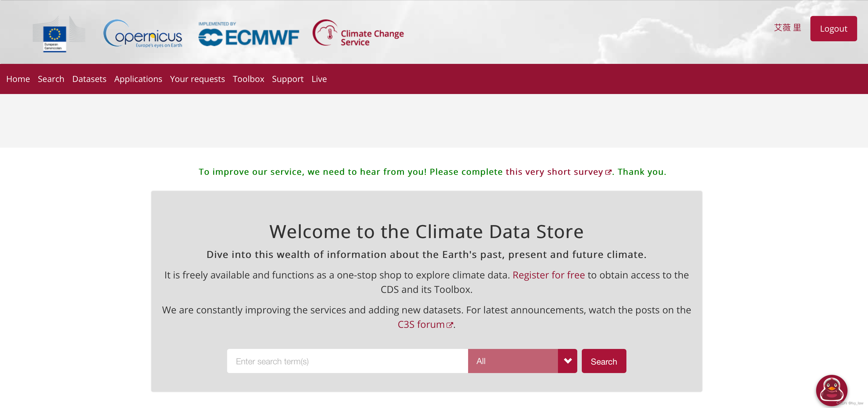This screenshot has width=868, height=408.
Task: Open the duck chatbot assistant icon
Action: (x=831, y=390)
